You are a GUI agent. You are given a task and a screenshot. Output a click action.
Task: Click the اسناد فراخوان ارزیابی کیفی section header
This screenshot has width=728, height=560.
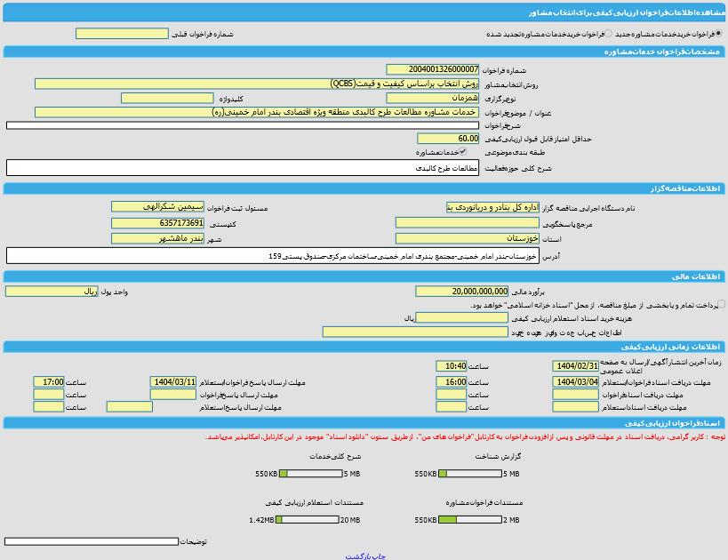(x=364, y=423)
